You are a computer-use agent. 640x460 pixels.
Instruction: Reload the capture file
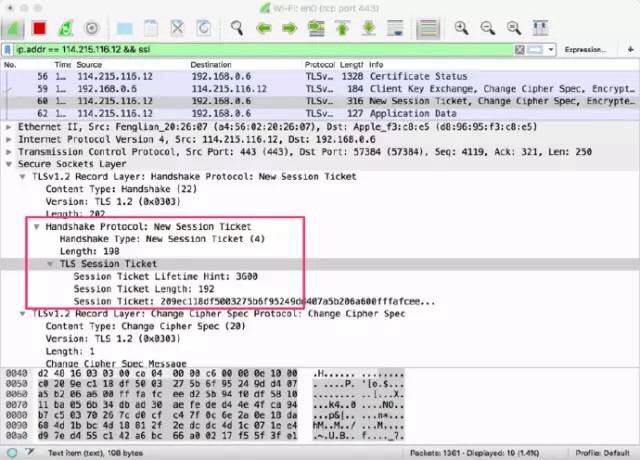pos(204,28)
